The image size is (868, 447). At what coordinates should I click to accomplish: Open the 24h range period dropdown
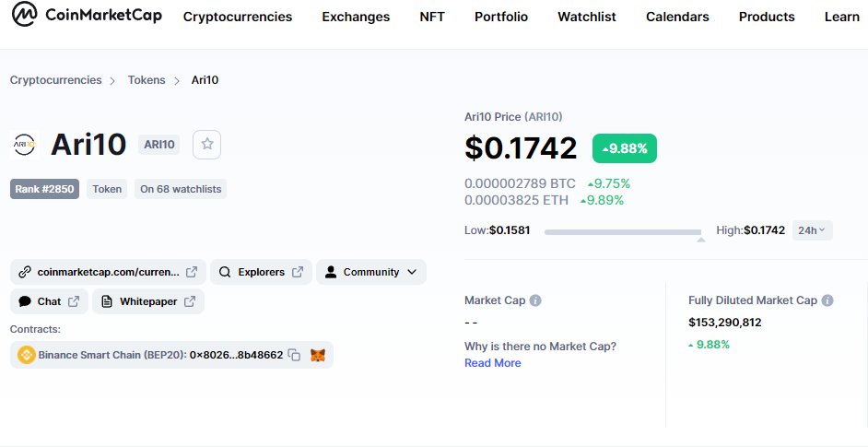click(812, 230)
